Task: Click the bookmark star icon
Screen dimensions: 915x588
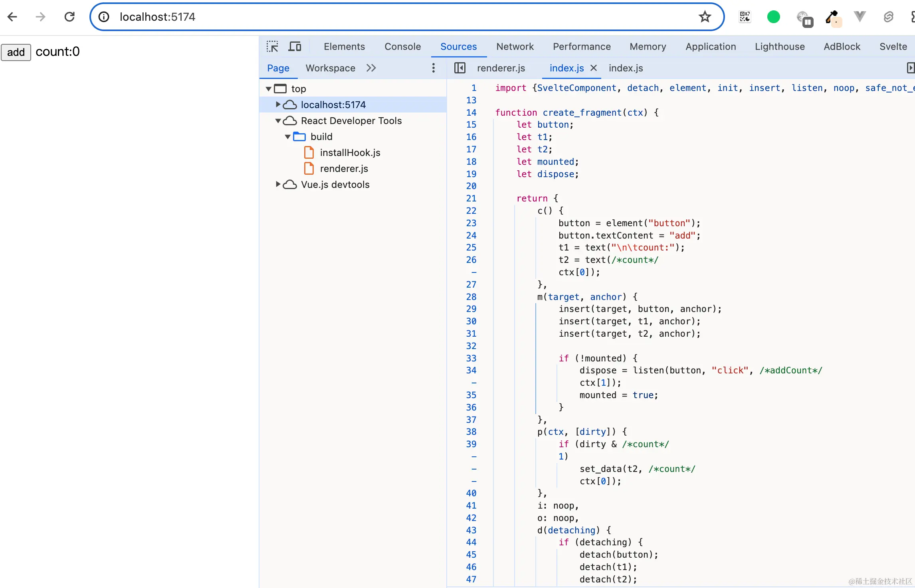Action: [705, 17]
